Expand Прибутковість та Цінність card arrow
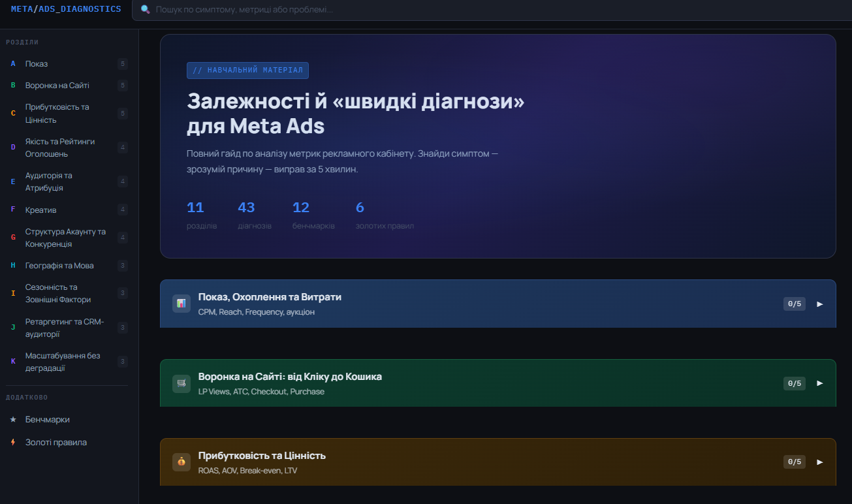 pos(820,462)
